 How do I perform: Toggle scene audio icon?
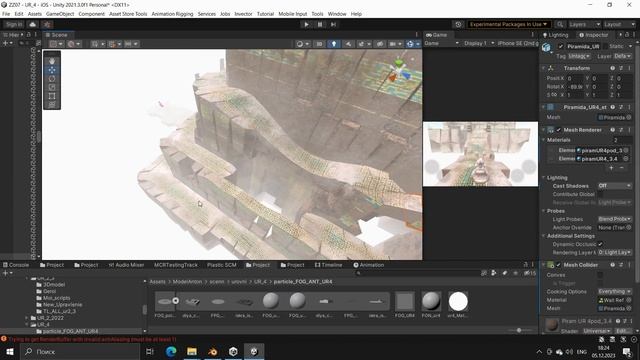coord(348,44)
